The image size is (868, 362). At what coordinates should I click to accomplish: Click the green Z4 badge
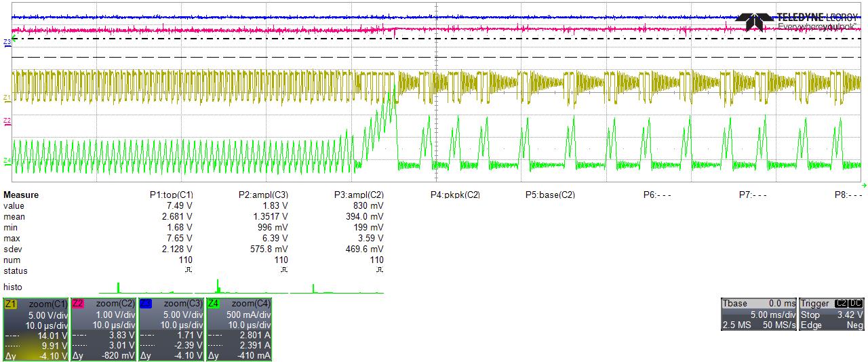[214, 304]
